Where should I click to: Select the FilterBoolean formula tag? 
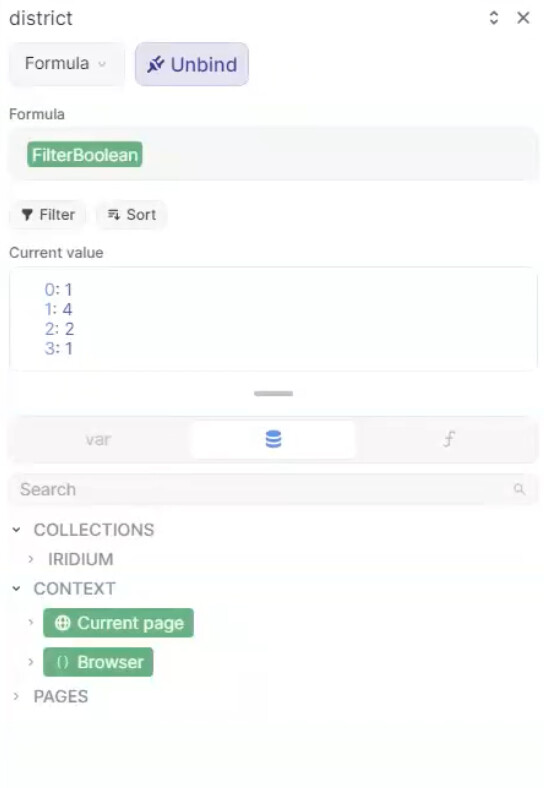pyautogui.click(x=84, y=155)
